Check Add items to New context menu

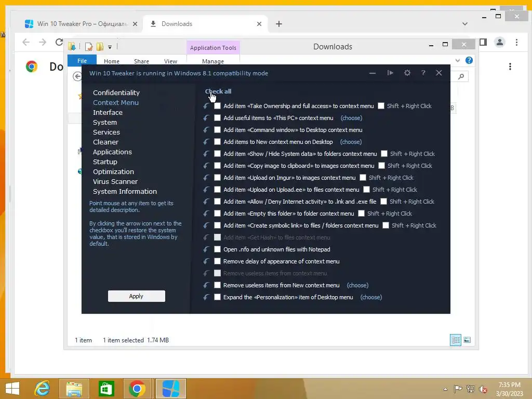click(218, 142)
